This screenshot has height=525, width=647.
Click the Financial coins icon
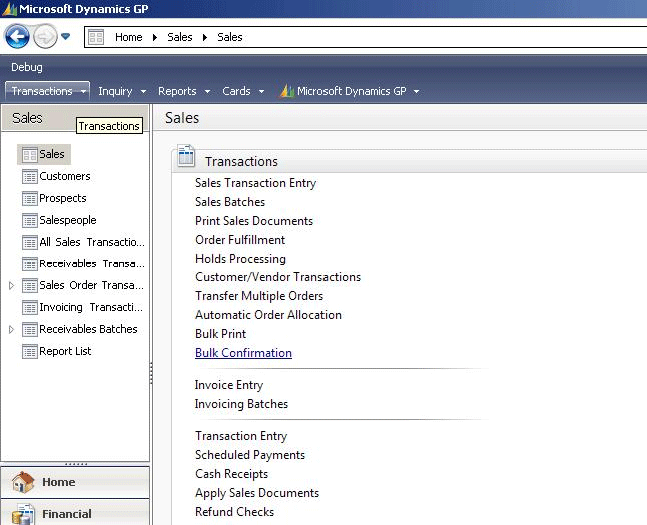click(x=23, y=514)
